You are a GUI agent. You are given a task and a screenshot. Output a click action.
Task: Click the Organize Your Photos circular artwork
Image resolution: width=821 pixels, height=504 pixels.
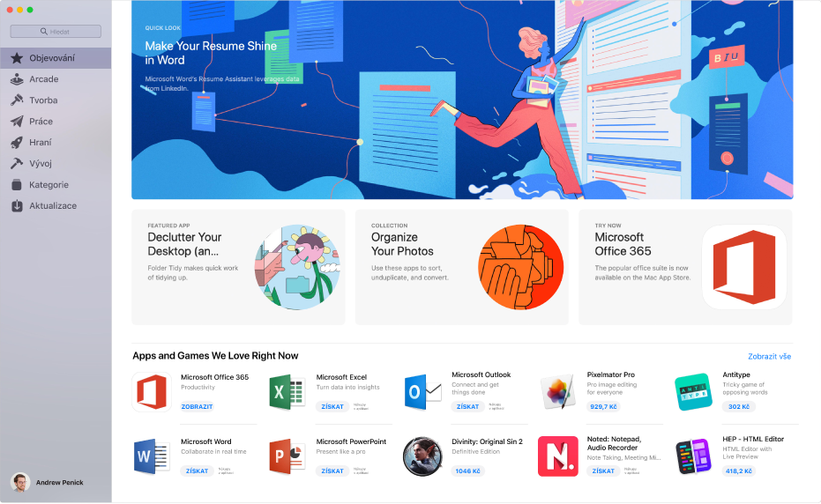point(520,267)
